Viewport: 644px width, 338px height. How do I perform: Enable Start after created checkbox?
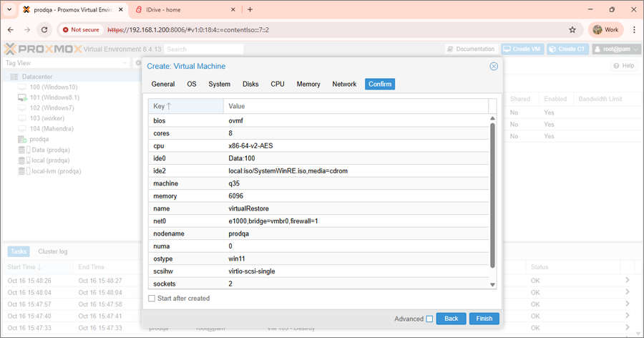[152, 299]
